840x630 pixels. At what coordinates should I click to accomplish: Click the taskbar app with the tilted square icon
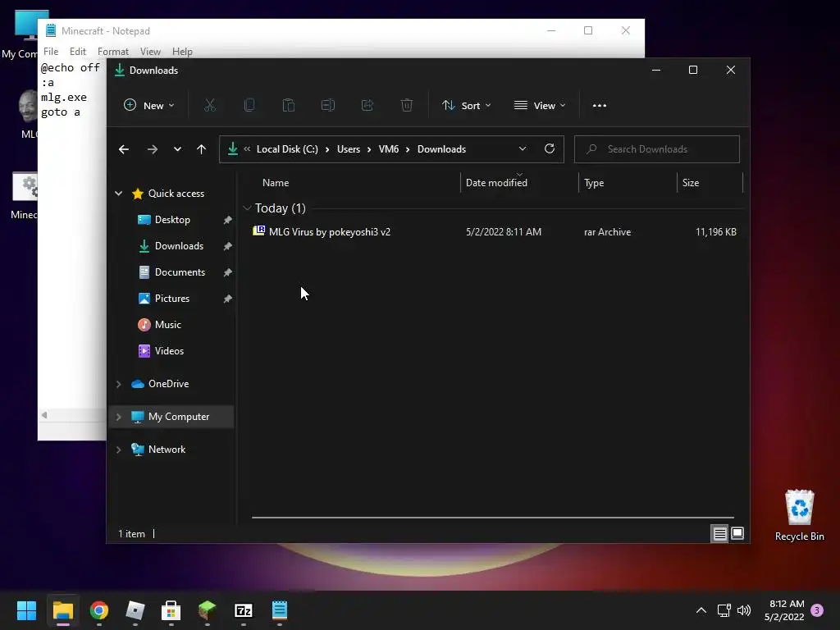click(x=135, y=610)
